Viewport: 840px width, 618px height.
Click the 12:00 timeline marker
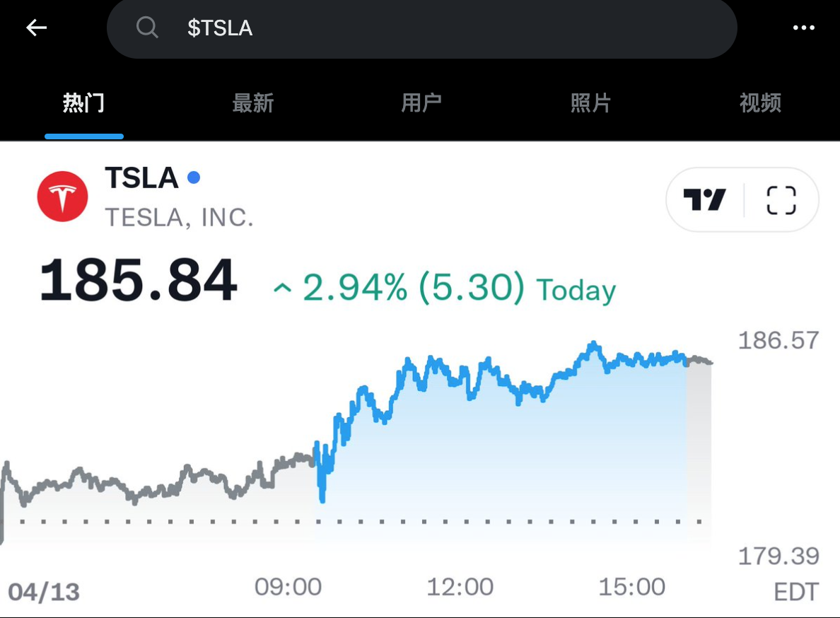pyautogui.click(x=461, y=586)
